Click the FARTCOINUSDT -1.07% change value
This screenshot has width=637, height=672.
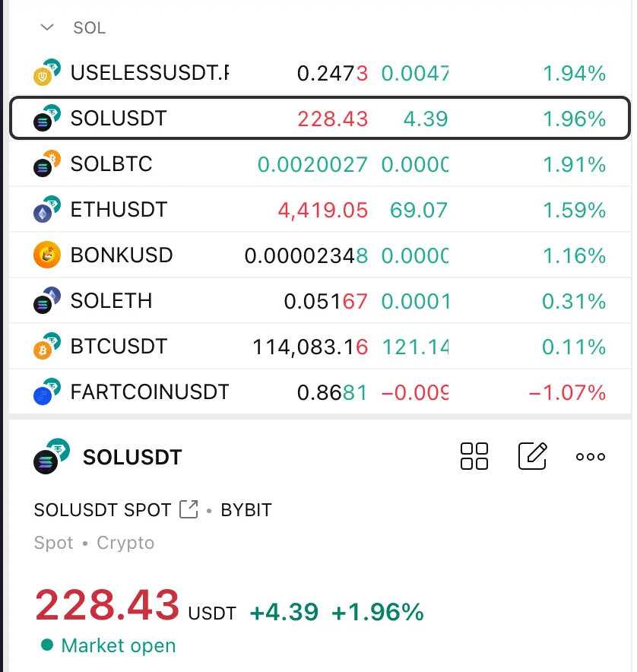(x=567, y=392)
